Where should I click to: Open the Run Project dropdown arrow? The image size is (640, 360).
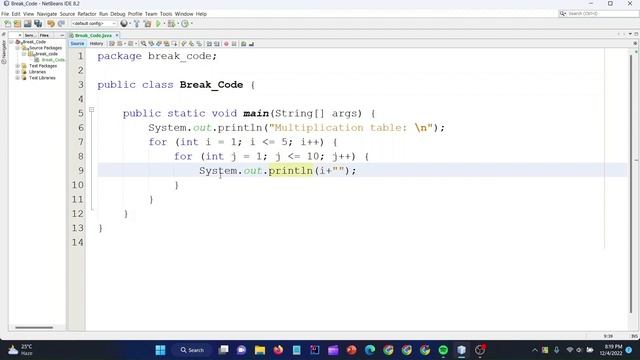(164, 24)
